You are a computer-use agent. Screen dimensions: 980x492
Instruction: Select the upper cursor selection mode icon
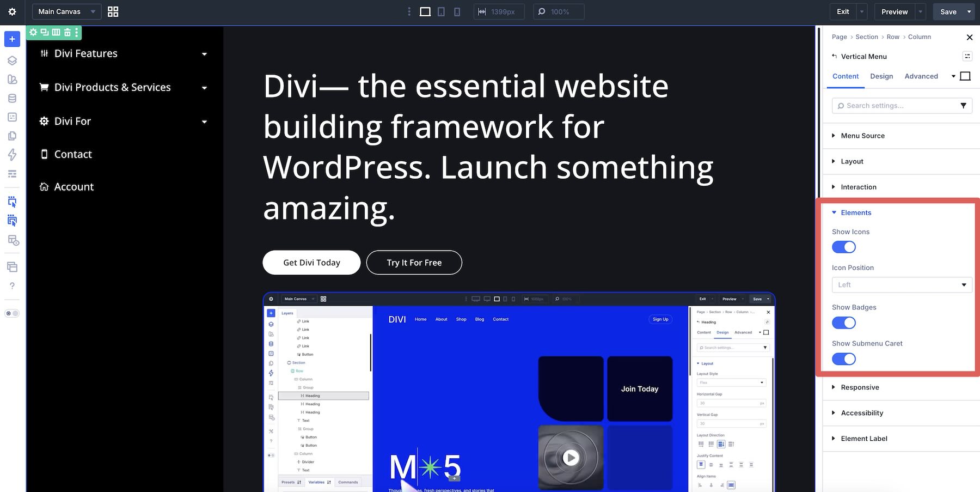pyautogui.click(x=12, y=202)
